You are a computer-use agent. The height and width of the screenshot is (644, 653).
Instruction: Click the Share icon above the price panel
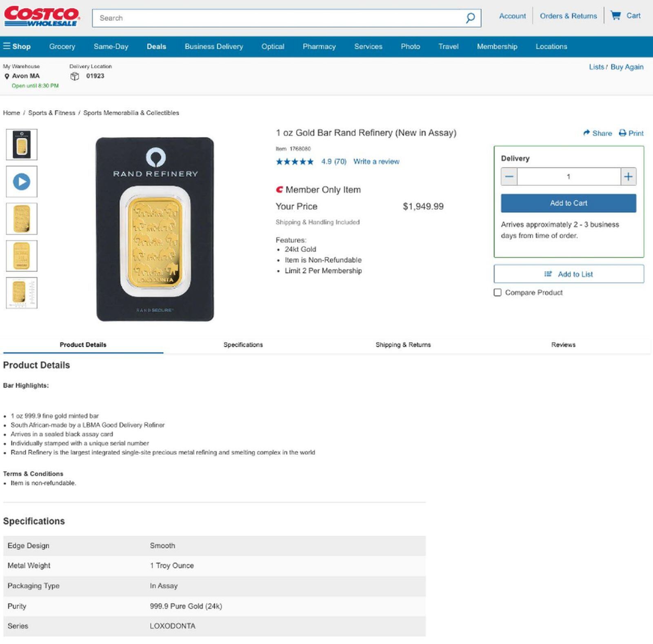point(587,133)
